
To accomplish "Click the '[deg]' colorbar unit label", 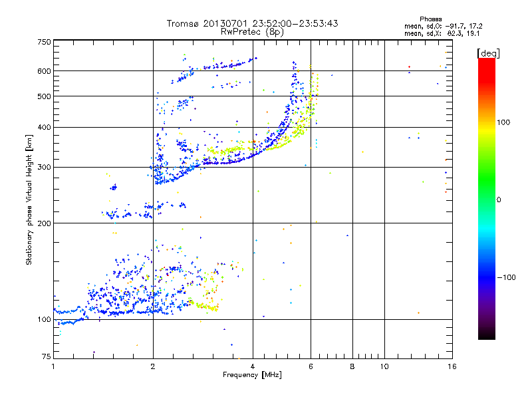I will [488, 53].
